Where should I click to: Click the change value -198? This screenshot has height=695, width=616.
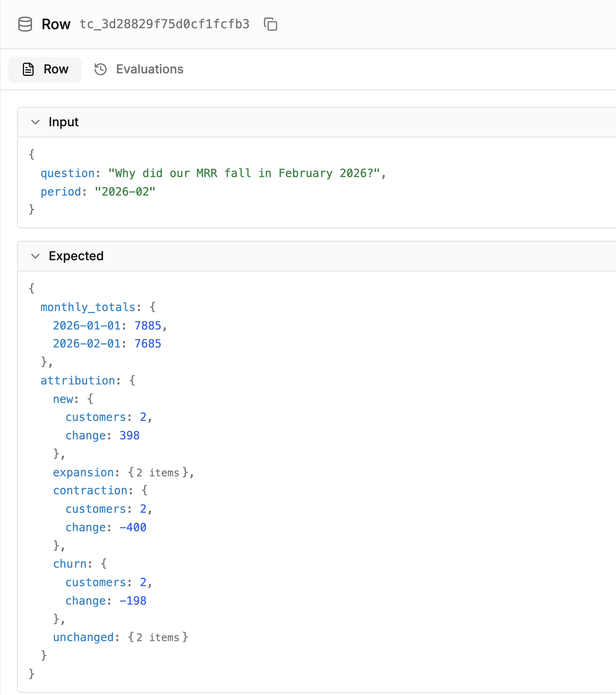133,601
